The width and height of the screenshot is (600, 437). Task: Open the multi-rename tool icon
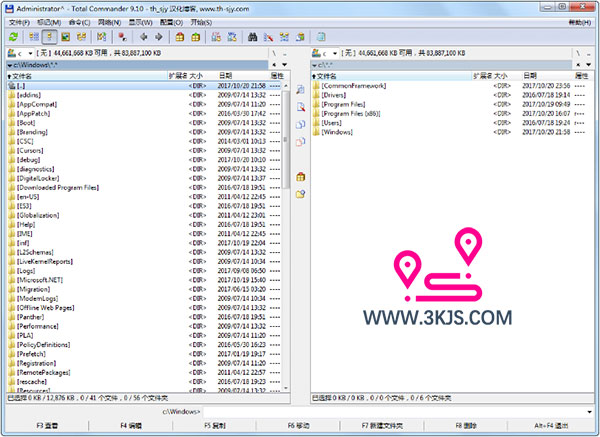click(268, 37)
